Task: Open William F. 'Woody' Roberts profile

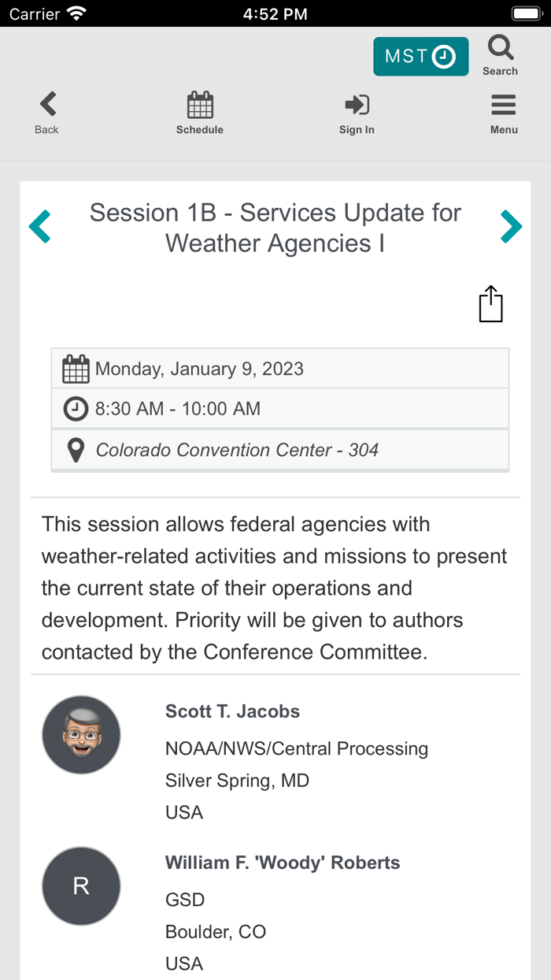Action: pyautogui.click(x=282, y=863)
